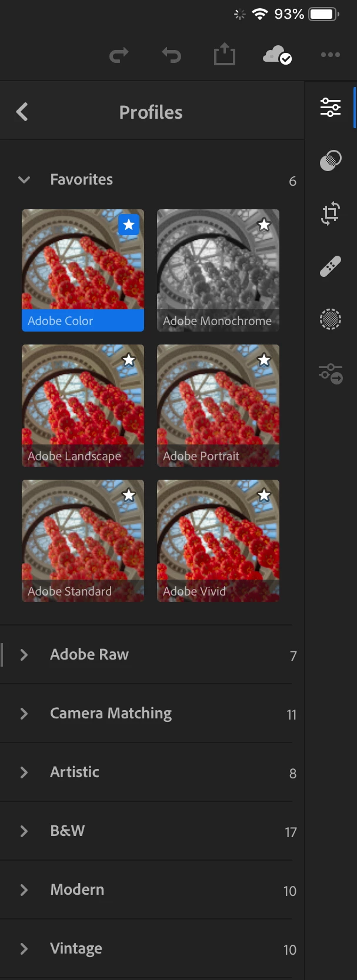Open the Masking circle tool icon
The width and height of the screenshot is (357, 980).
point(331,160)
